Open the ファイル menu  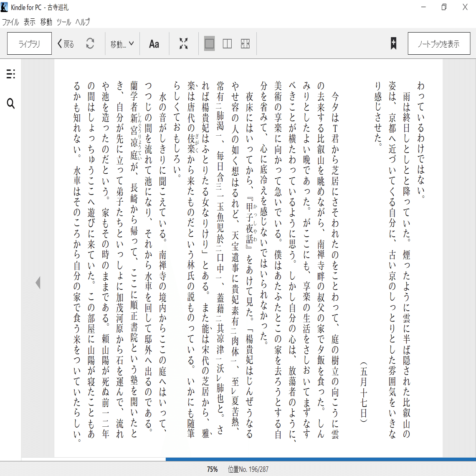pyautogui.click(x=10, y=22)
